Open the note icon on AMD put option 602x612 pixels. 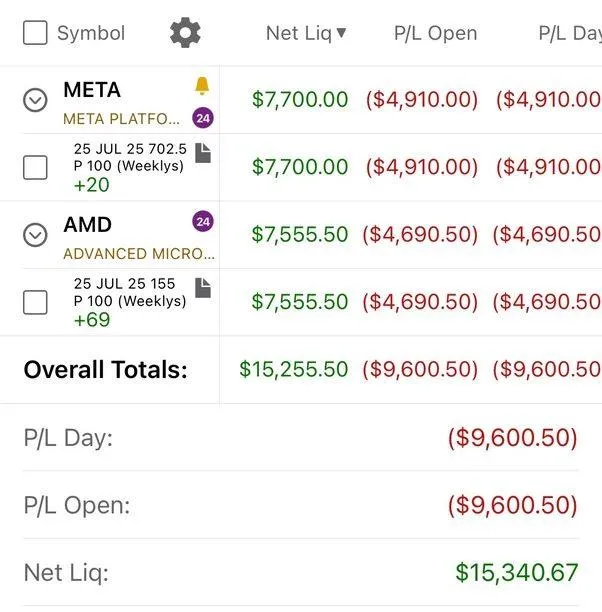(203, 287)
